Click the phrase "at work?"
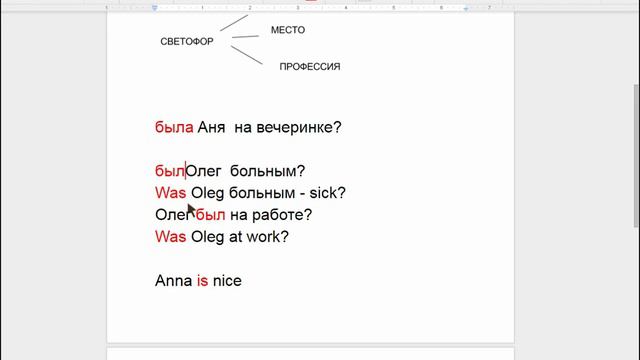 point(259,237)
